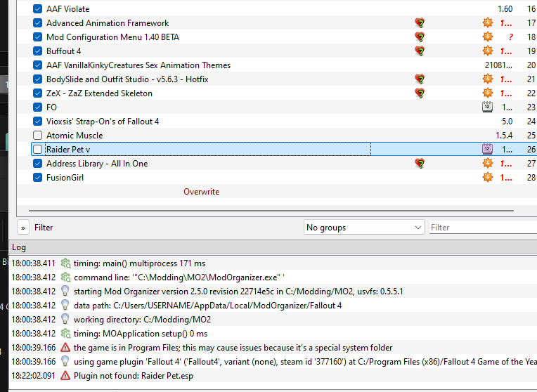Click heart flag icon on Buffout 4 row
Screen dimensions: 537x392
click(x=420, y=51)
